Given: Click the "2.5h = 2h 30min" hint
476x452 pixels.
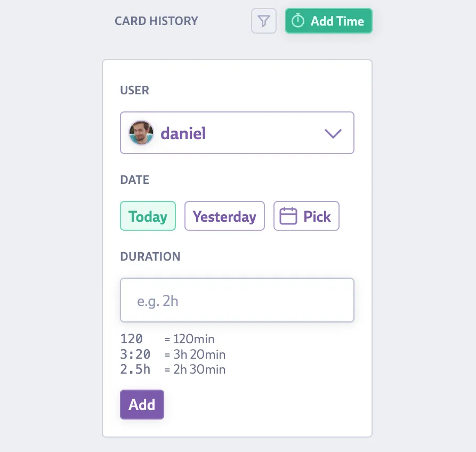Looking at the screenshot, I should [x=173, y=369].
